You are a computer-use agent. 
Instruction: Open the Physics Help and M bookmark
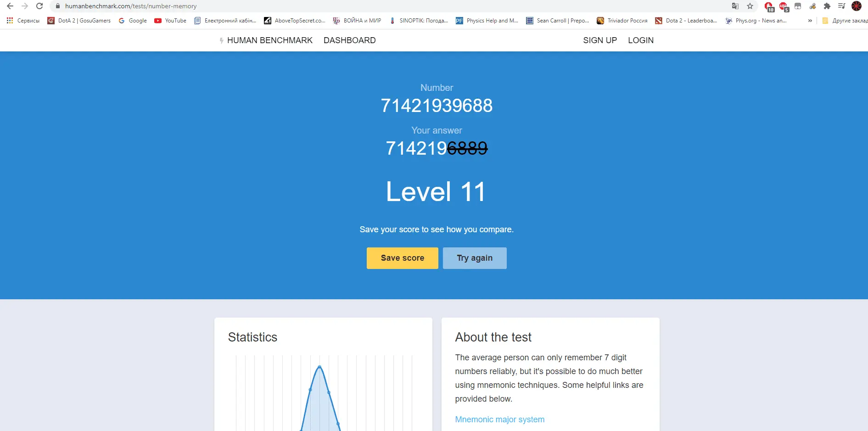coord(487,21)
